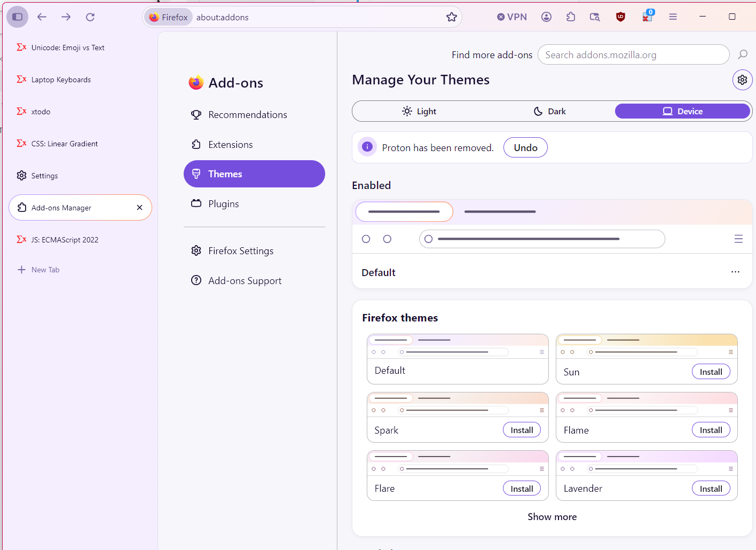The image size is (756, 550).
Task: Install the Flare theme
Action: (x=522, y=489)
